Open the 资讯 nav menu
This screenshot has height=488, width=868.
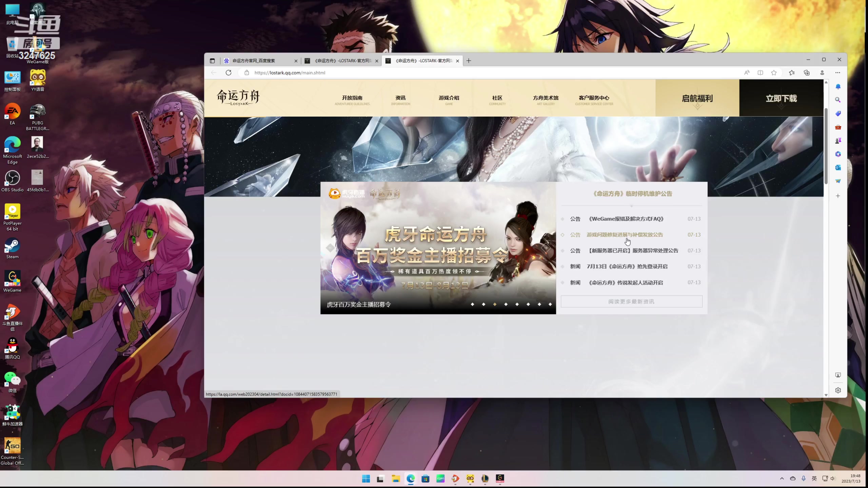tap(400, 100)
